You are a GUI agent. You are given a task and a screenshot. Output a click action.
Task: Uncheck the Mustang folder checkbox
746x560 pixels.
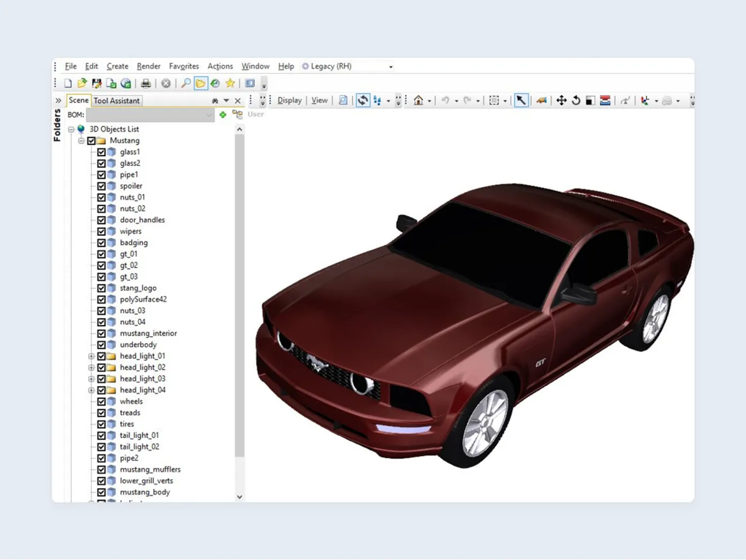click(92, 141)
